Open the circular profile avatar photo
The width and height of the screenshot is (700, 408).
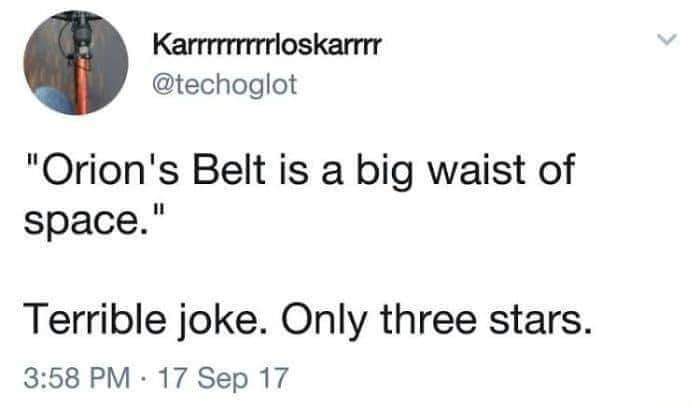point(76,62)
